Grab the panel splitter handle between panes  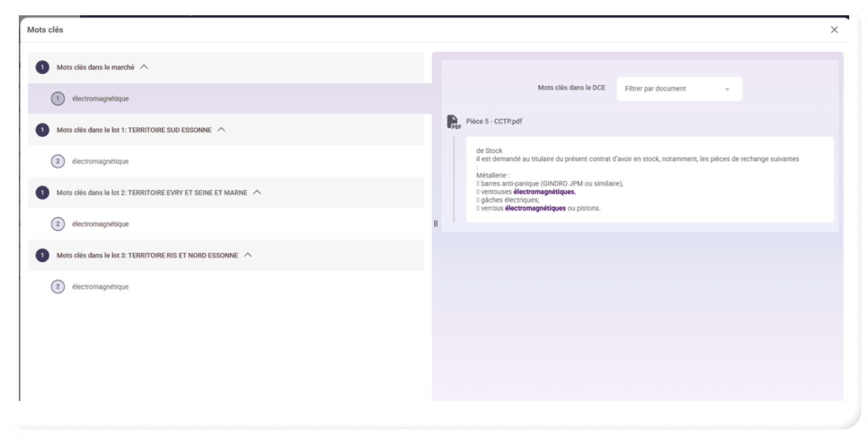pyautogui.click(x=436, y=223)
